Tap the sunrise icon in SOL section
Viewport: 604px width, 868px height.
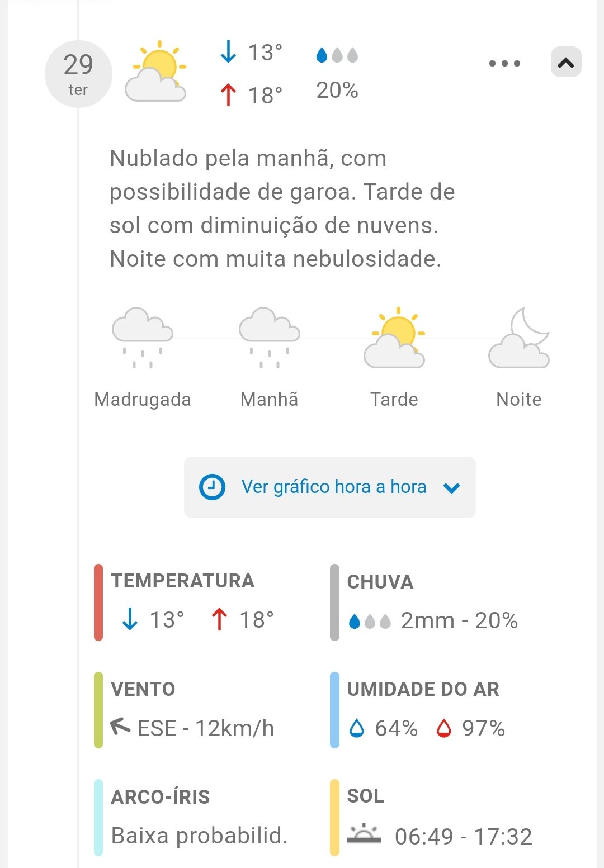pos(364,834)
